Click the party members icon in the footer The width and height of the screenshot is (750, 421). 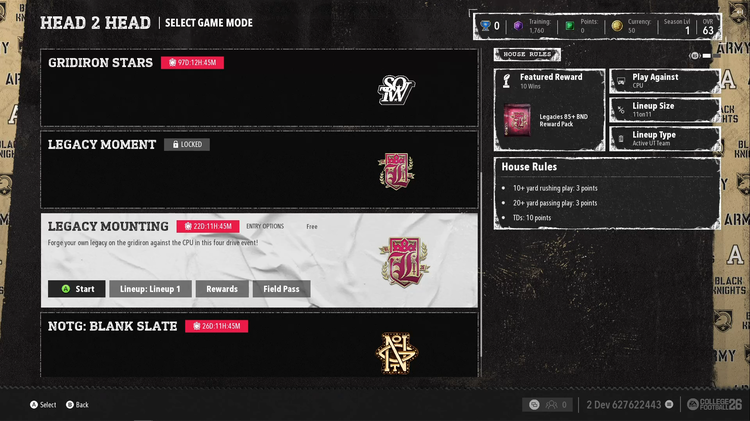tap(551, 405)
